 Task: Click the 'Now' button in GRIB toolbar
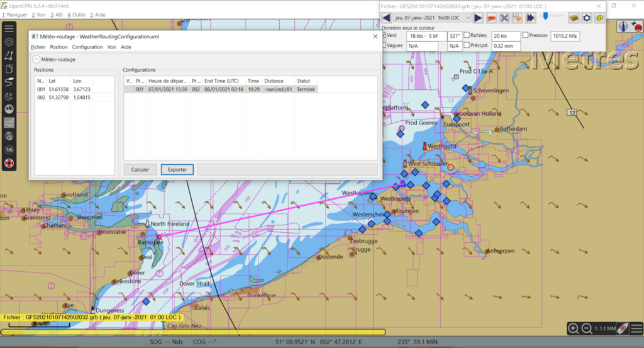click(x=491, y=18)
